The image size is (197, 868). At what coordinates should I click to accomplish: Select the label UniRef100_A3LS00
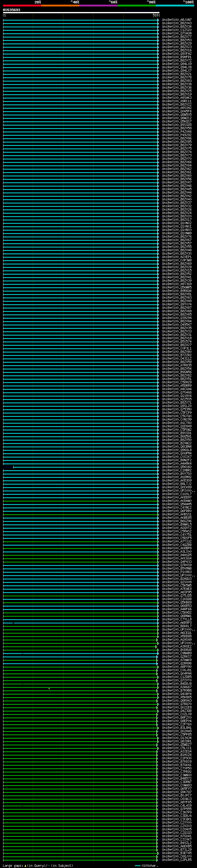click(177, 551)
